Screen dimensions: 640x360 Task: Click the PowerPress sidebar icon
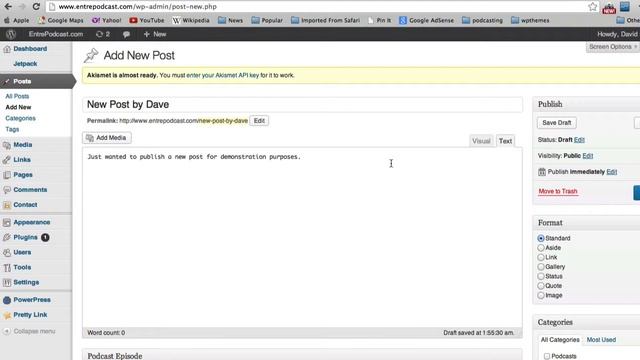(x=7, y=300)
